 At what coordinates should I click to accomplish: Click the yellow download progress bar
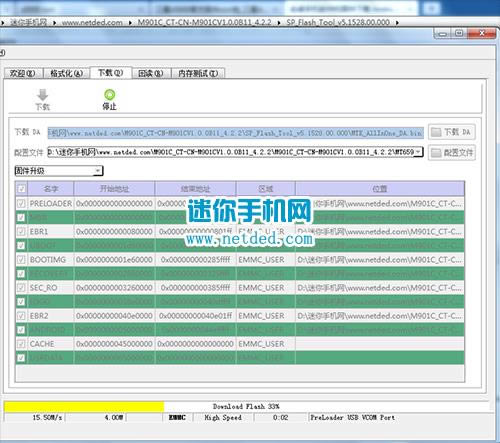[84, 407]
